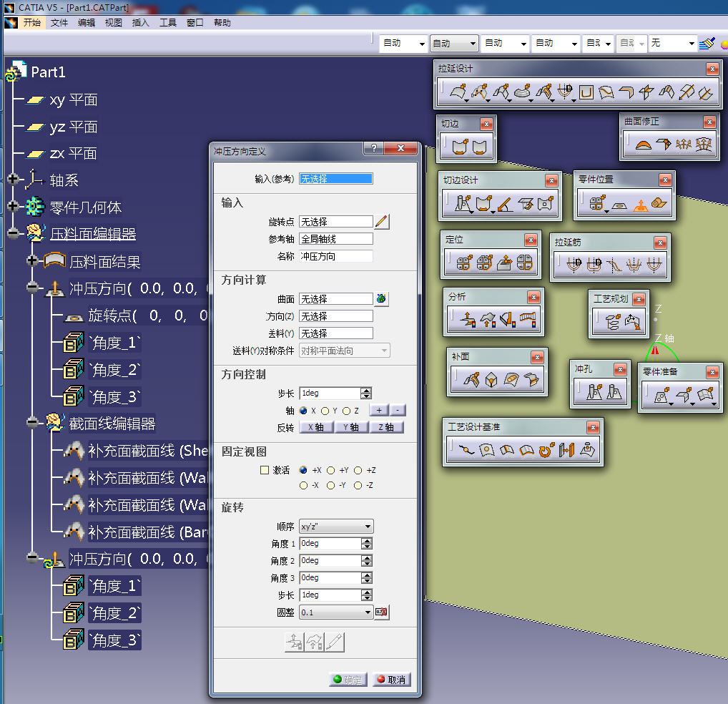Viewport: 728px width, 704px height.
Task: Click the first icon in 分析 toolbar
Action: 467,320
